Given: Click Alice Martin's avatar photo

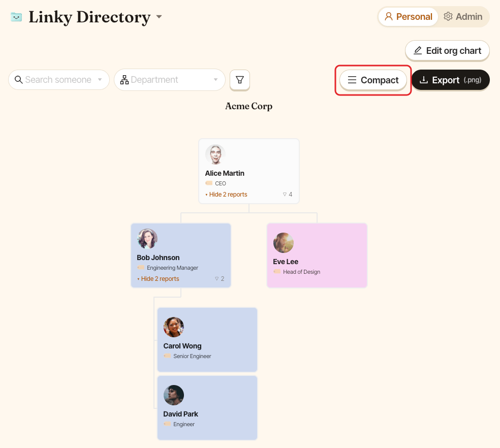Looking at the screenshot, I should click(215, 154).
